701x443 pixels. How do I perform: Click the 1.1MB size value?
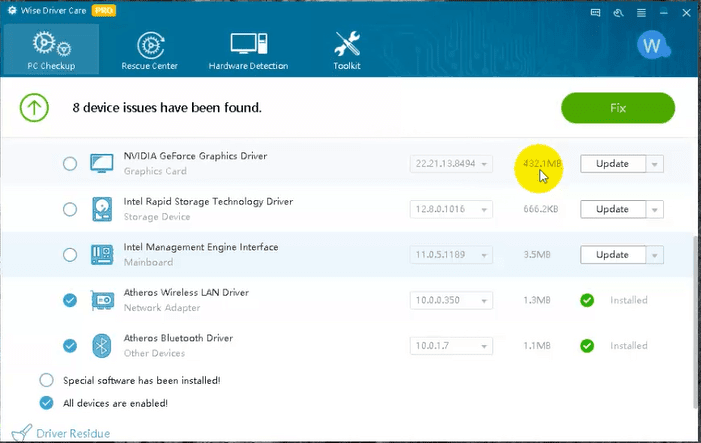pos(536,346)
